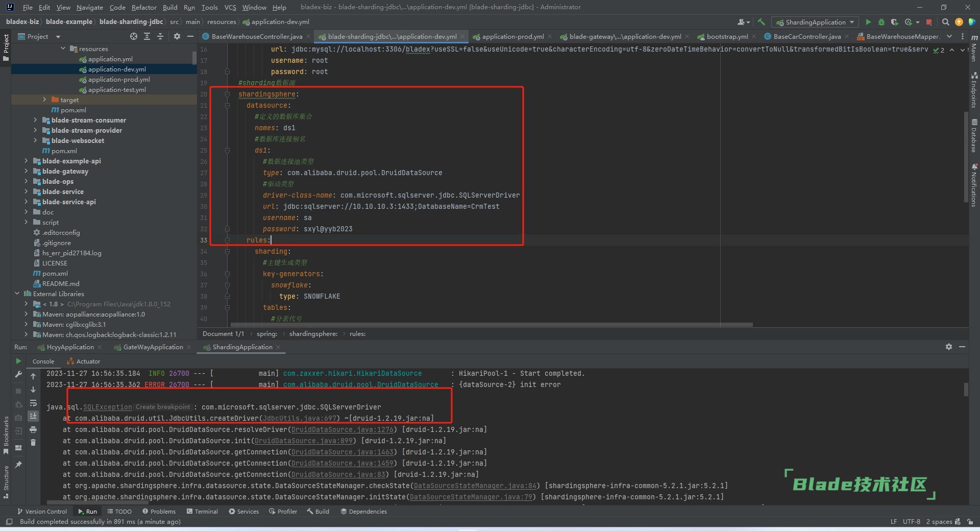
Task: Select application-prod.yml in Project tree
Action: 119,79
